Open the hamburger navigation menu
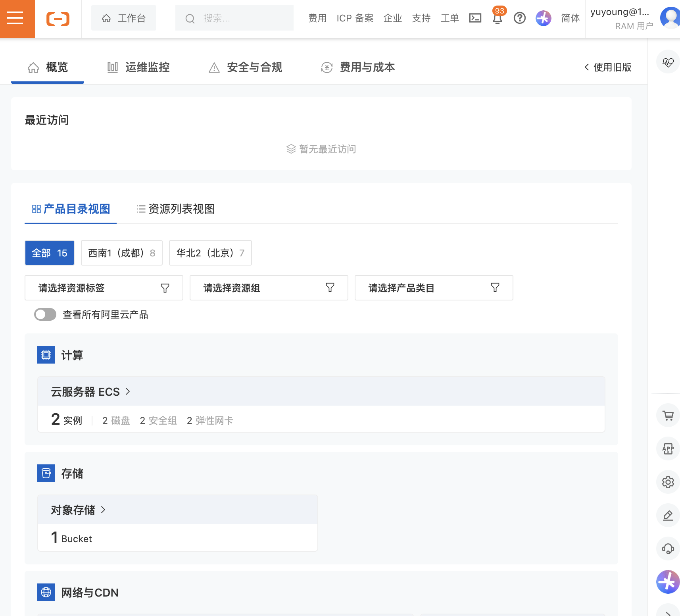The image size is (680, 616). 15,18
